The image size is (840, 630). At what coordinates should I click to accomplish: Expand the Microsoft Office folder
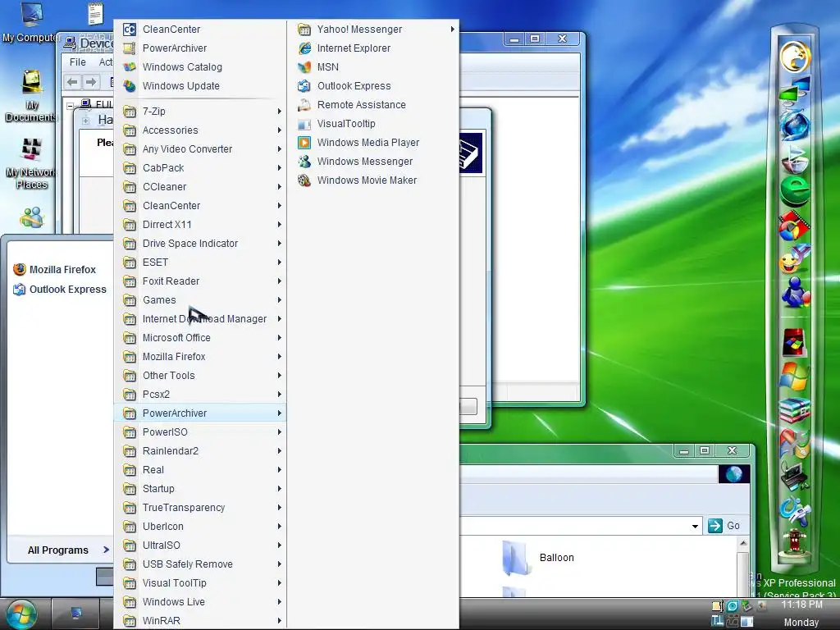[x=200, y=337]
